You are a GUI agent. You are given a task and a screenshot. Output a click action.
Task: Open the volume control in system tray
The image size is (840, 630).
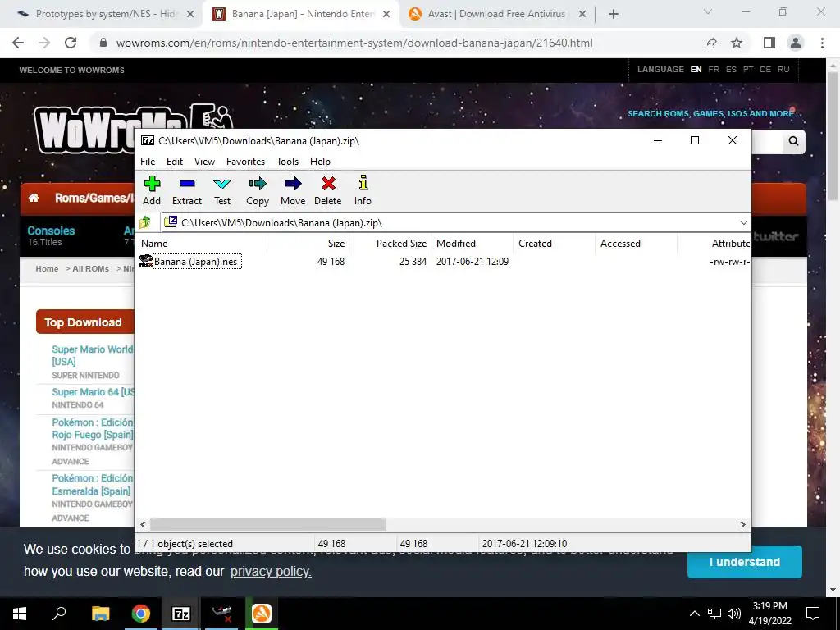tap(734, 614)
